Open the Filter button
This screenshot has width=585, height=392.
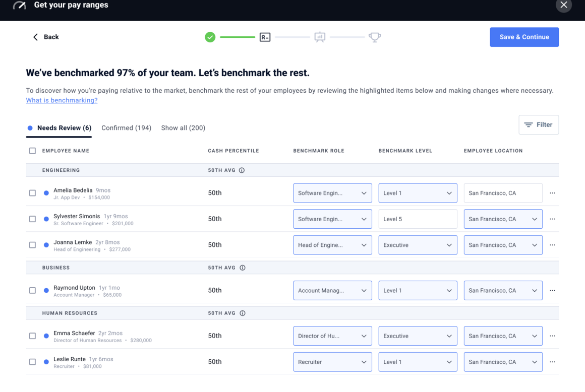[539, 125]
